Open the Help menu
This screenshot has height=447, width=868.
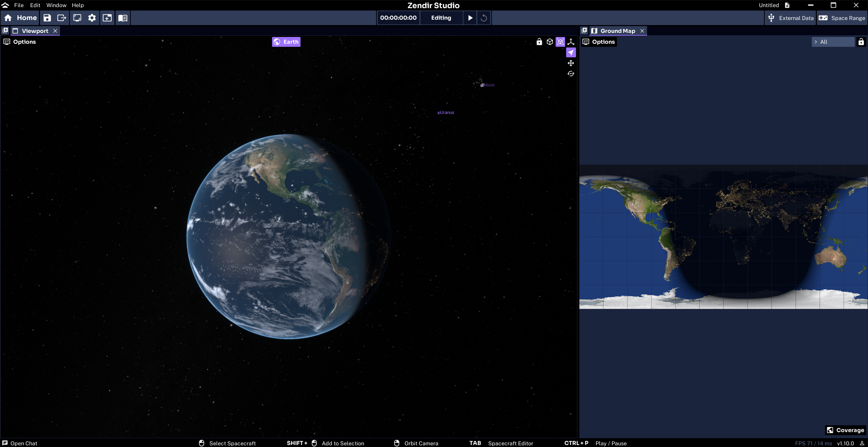coord(78,5)
